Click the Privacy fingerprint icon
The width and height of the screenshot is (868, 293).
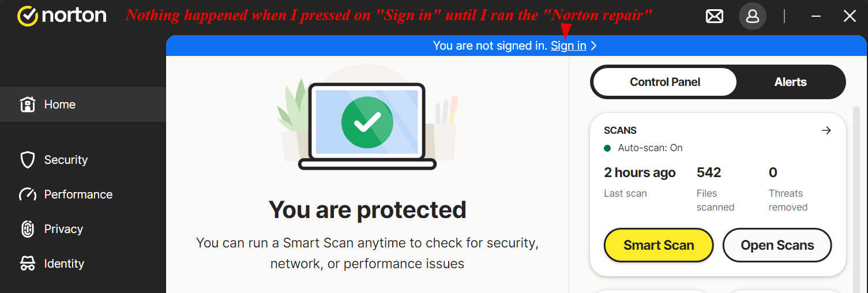point(27,229)
